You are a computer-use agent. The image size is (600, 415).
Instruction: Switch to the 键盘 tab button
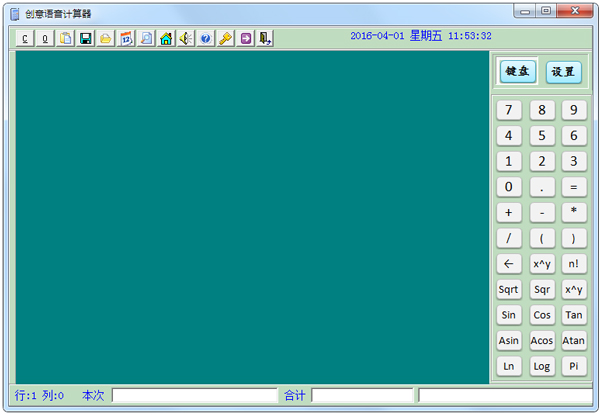tap(517, 71)
